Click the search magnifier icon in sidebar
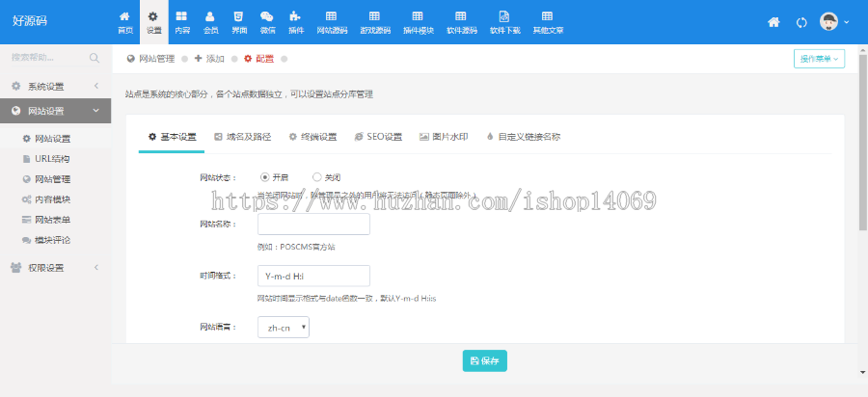Image resolution: width=868 pixels, height=397 pixels. [95, 58]
